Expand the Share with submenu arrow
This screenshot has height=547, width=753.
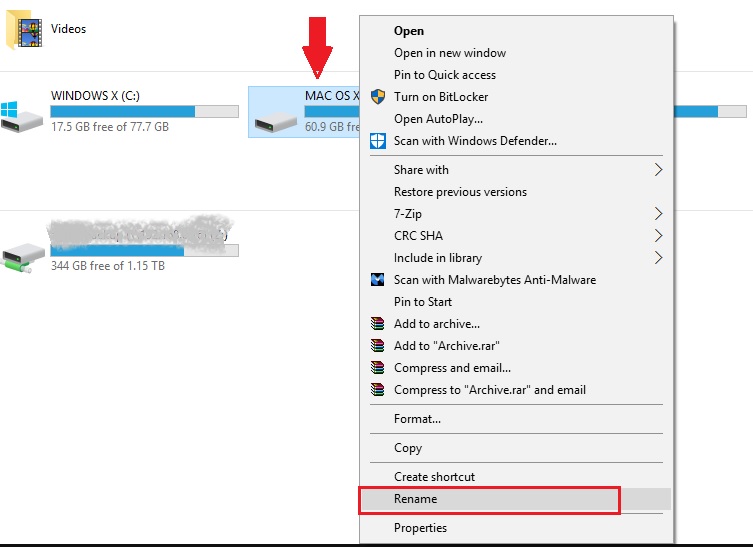(x=658, y=170)
